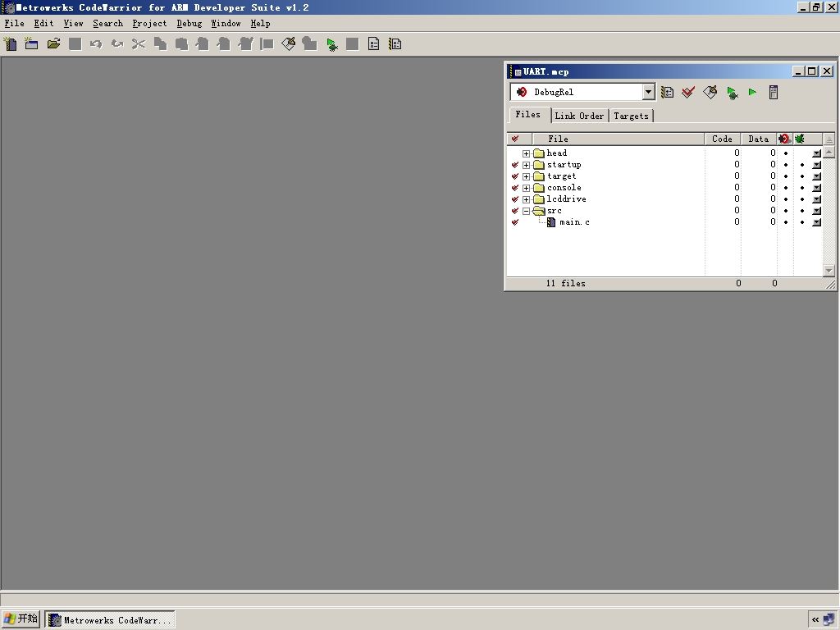The image size is (840, 630).
Task: Click the File column header
Action: click(619, 139)
